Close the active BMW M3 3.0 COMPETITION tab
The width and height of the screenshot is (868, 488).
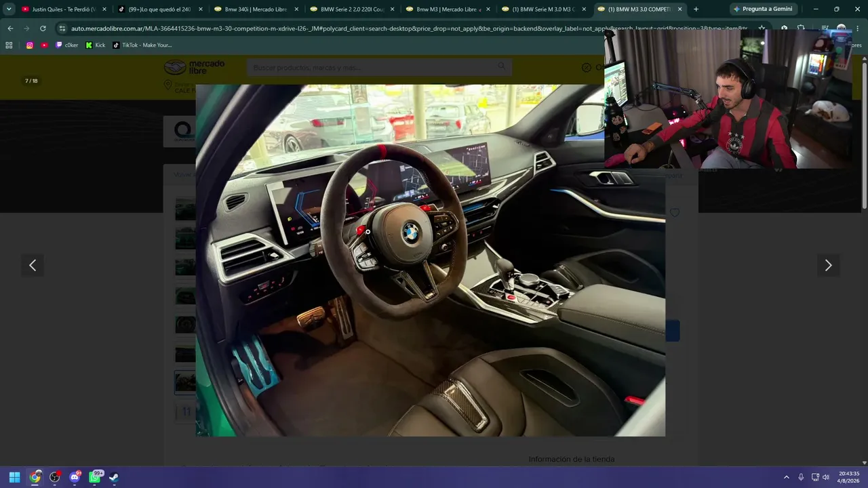coord(679,9)
